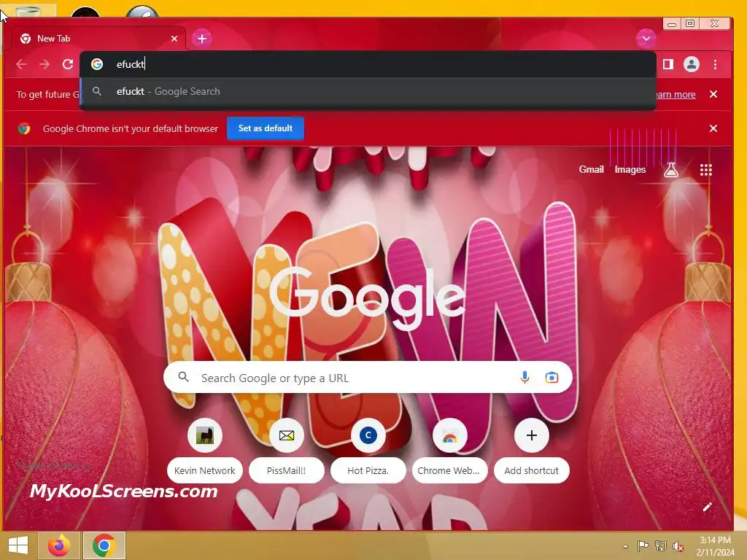Search by image with the camera icon
This screenshot has width=747, height=560.
tap(551, 378)
